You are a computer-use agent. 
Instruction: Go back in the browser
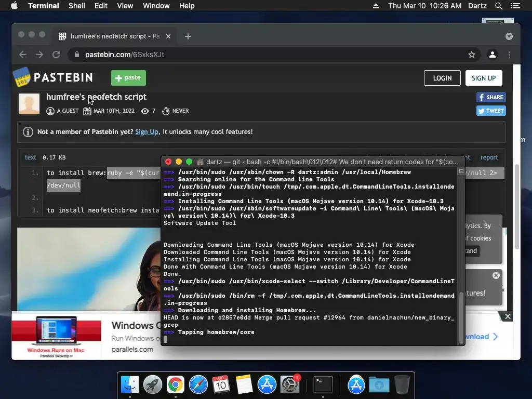(x=23, y=55)
